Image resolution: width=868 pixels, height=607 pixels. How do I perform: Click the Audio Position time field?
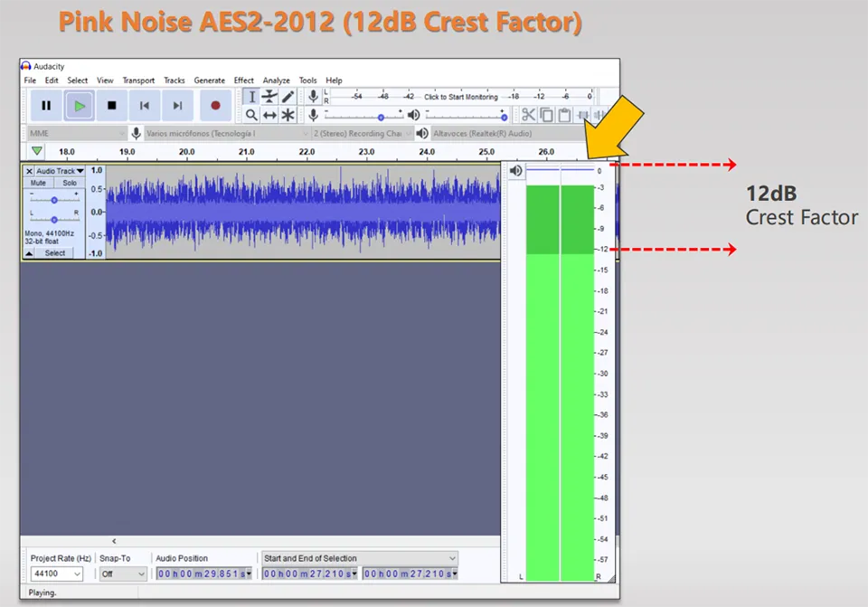pyautogui.click(x=203, y=574)
